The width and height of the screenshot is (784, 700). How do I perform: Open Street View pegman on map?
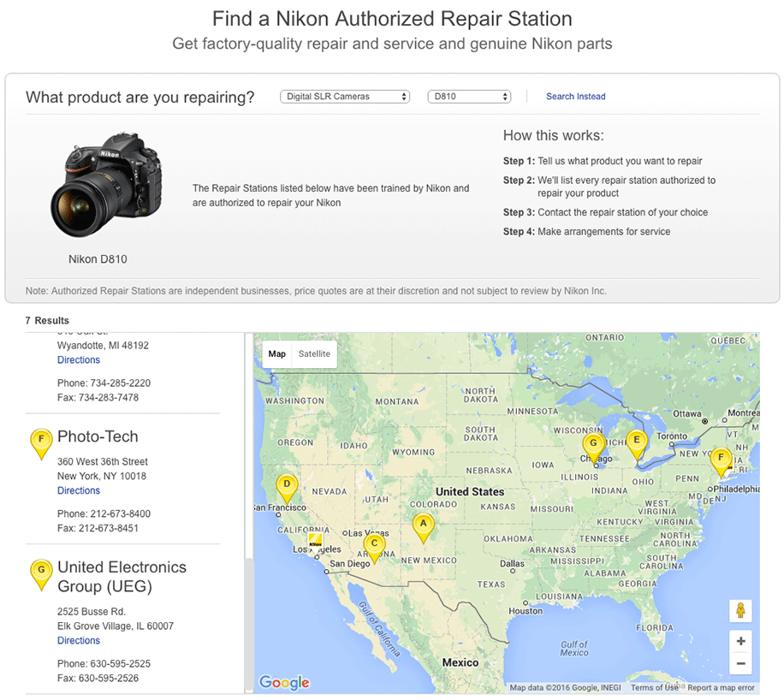point(740,611)
